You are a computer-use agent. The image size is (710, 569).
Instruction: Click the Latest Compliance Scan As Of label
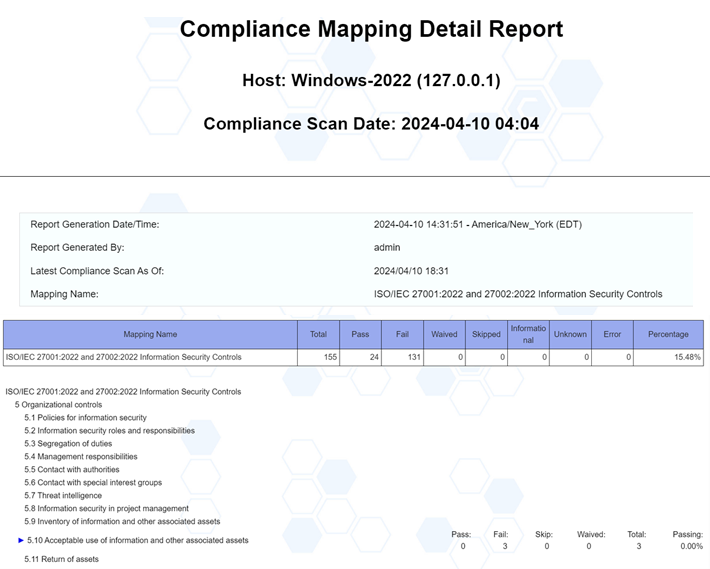click(x=97, y=271)
